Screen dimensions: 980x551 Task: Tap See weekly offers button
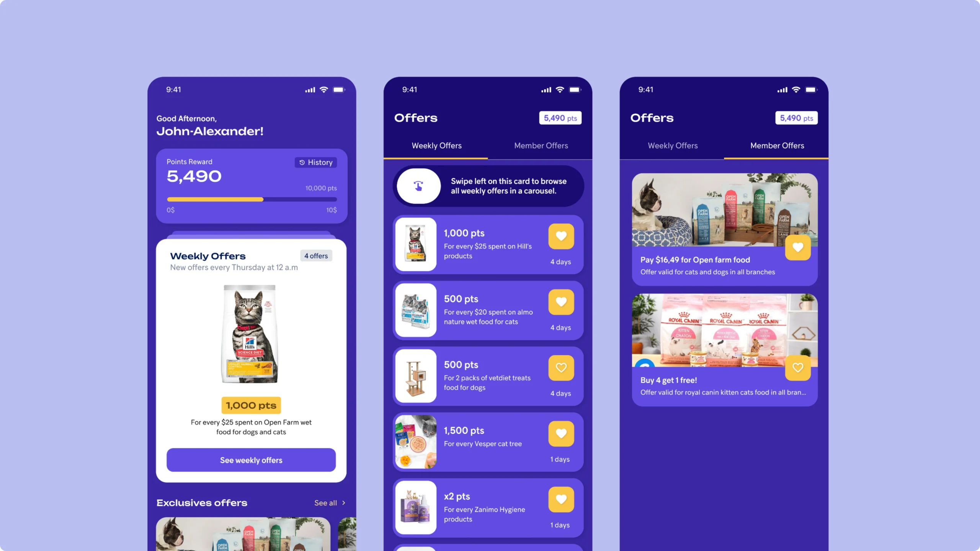(x=251, y=460)
